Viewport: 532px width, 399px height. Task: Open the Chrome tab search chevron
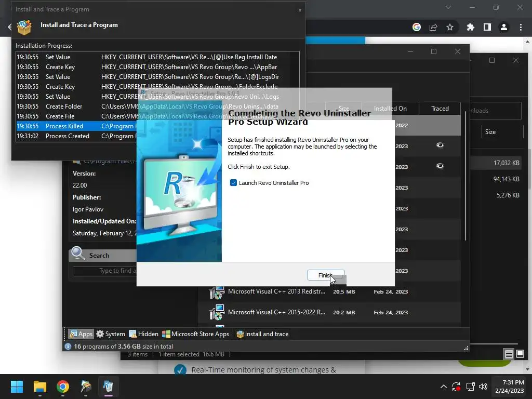448,7
